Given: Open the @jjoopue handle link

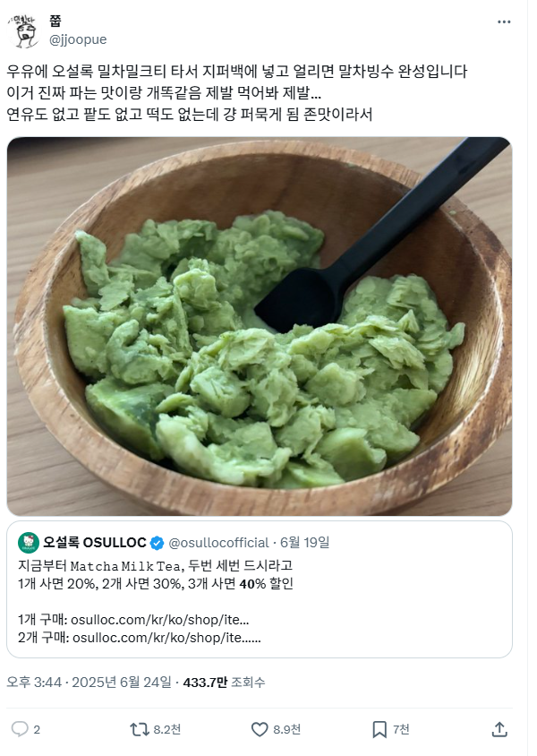Looking at the screenshot, I should pos(78,39).
